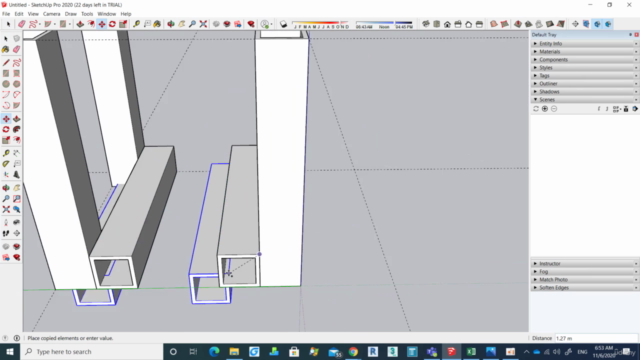
Task: Open the Tools menu
Action: click(x=87, y=14)
